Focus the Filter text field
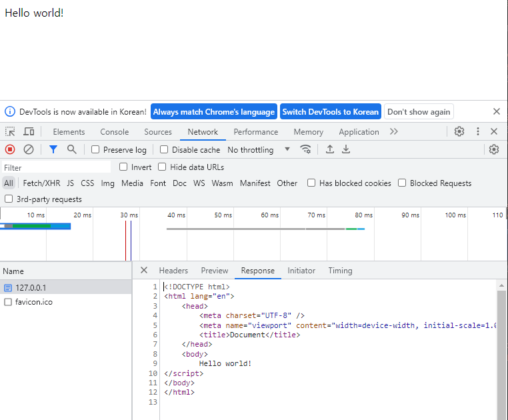The width and height of the screenshot is (508, 420). 57,167
